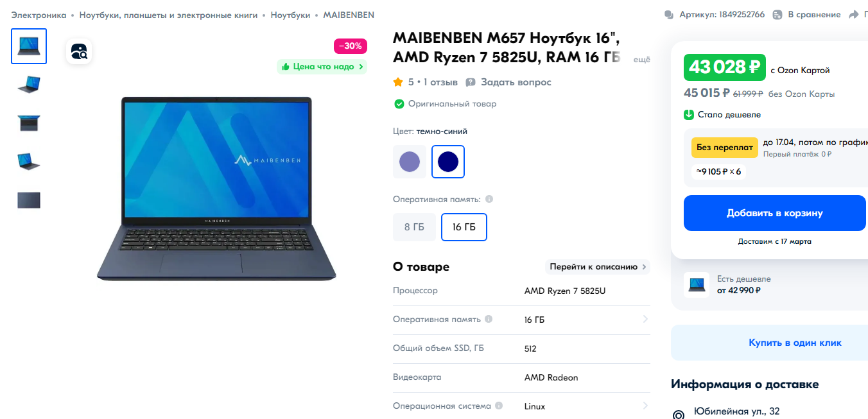
Task: Click the share arrow icon at top right
Action: (x=853, y=15)
